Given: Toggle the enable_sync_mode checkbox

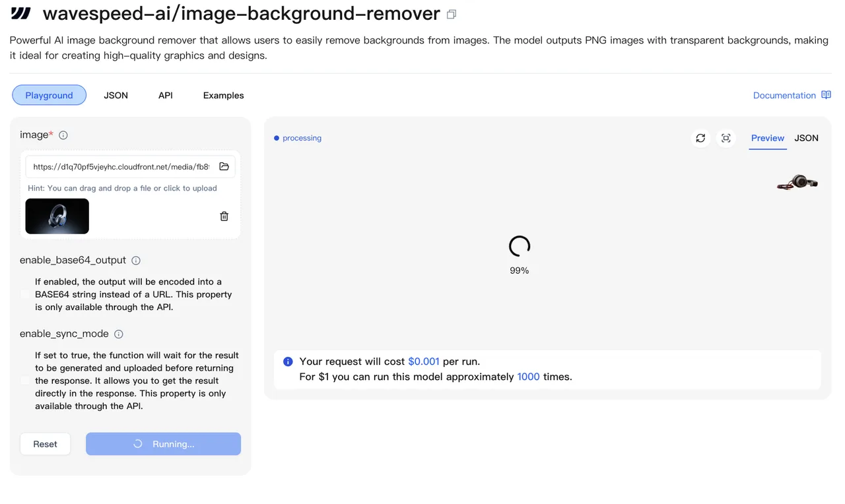Looking at the screenshot, I should coord(25,381).
